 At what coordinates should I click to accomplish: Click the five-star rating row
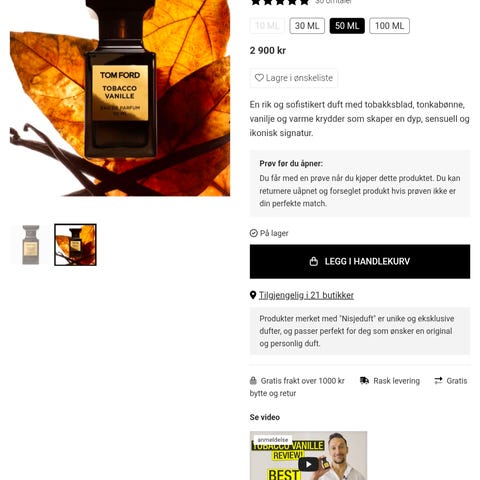click(280, 2)
